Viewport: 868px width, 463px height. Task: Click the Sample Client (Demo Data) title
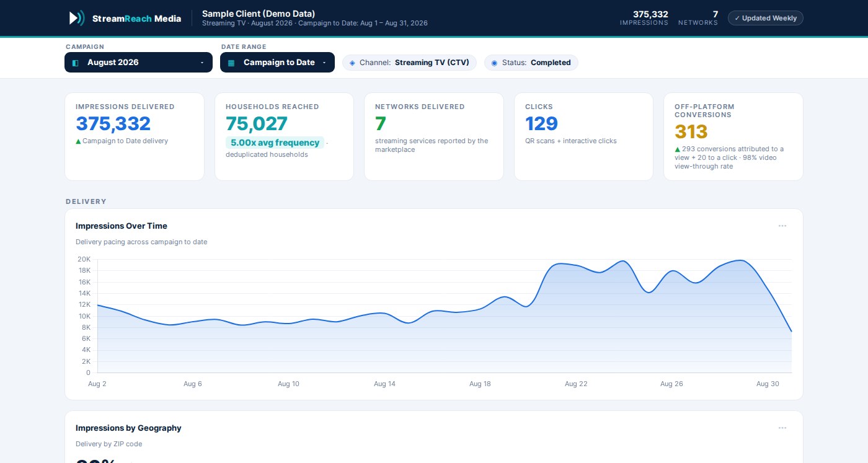click(259, 14)
